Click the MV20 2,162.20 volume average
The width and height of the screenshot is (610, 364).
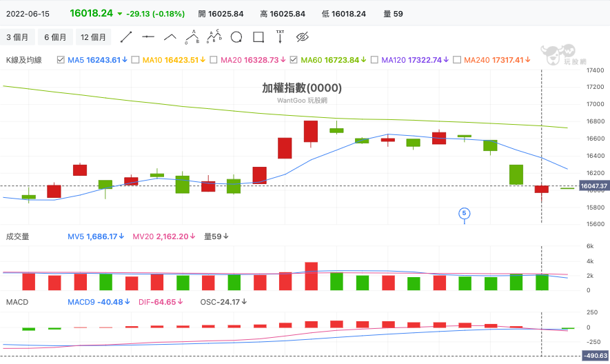click(164, 236)
